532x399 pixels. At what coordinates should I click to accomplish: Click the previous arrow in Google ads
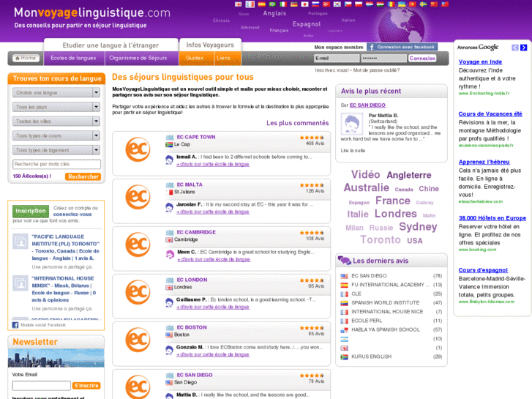pos(515,48)
